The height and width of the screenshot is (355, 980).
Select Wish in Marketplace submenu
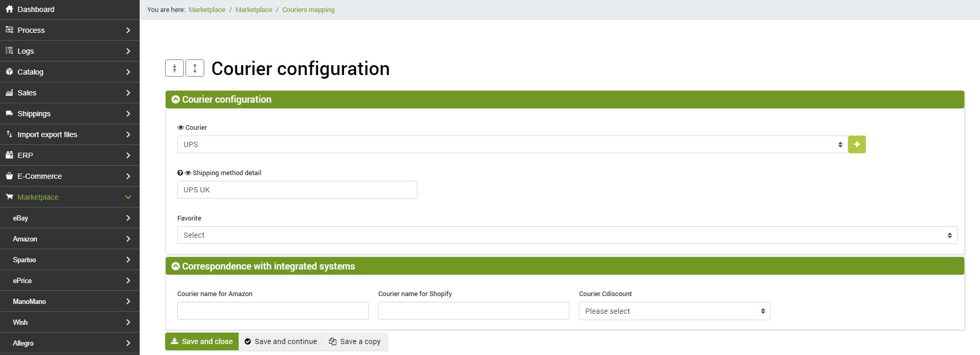coord(70,322)
